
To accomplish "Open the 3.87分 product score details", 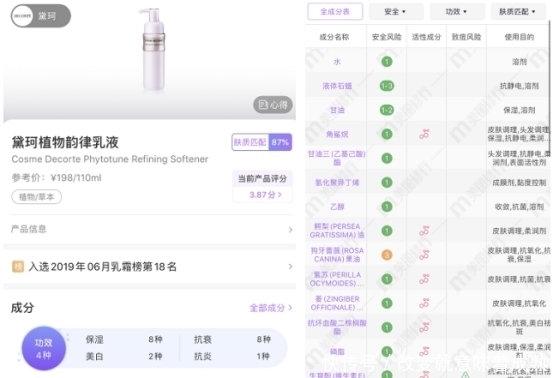I will point(265,195).
